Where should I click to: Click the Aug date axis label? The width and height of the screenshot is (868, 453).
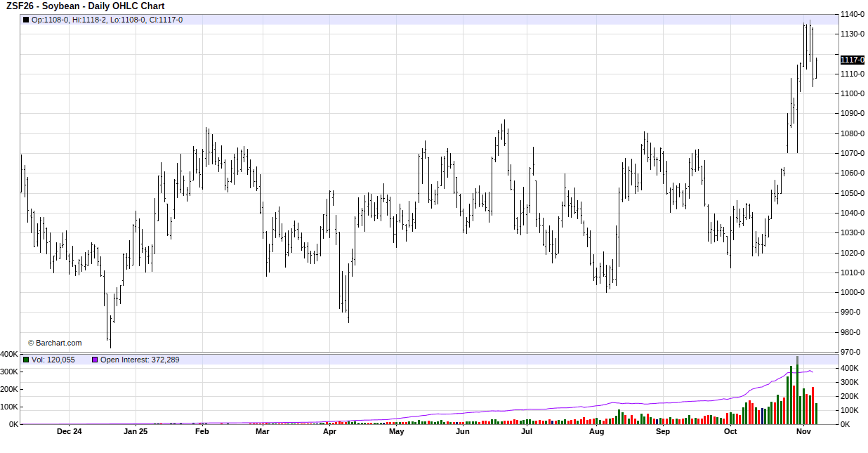596,431
